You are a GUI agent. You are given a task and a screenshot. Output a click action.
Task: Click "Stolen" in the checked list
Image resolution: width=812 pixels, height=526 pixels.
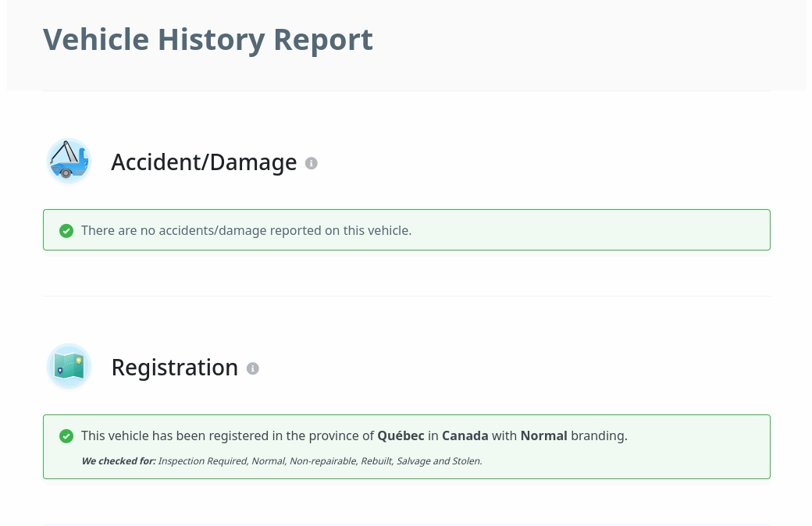pos(465,461)
